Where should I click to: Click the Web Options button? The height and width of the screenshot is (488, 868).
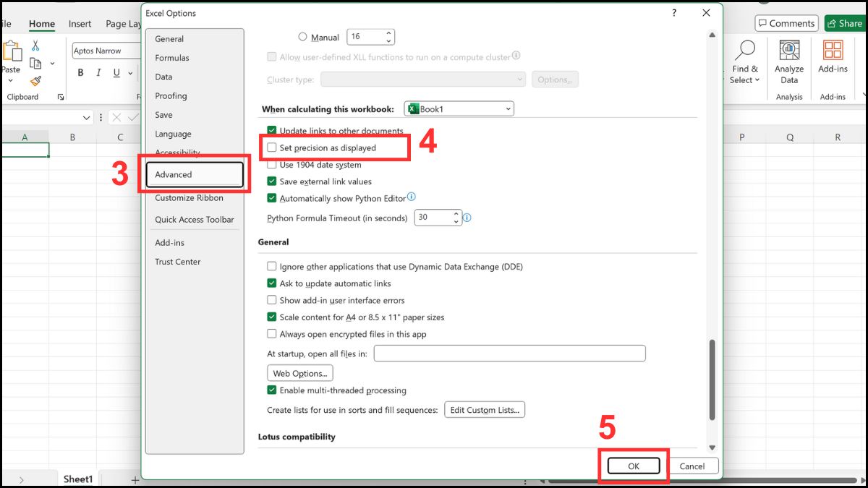(299, 373)
